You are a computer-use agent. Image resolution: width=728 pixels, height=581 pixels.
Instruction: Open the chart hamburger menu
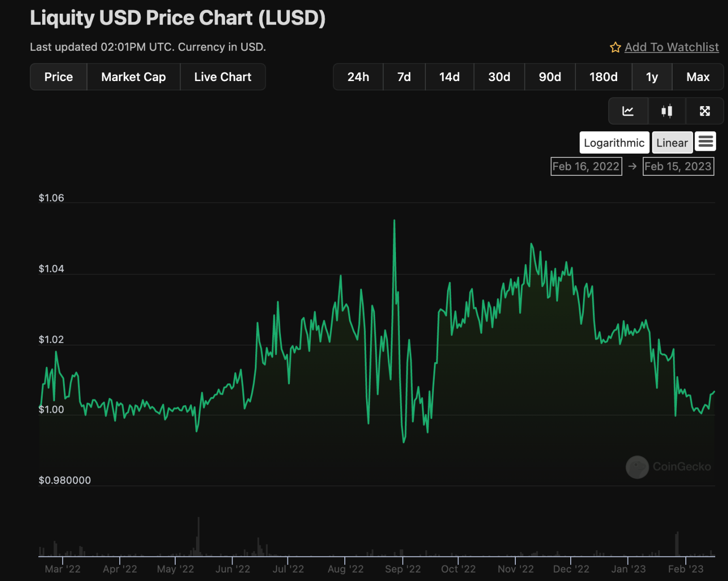tap(706, 142)
